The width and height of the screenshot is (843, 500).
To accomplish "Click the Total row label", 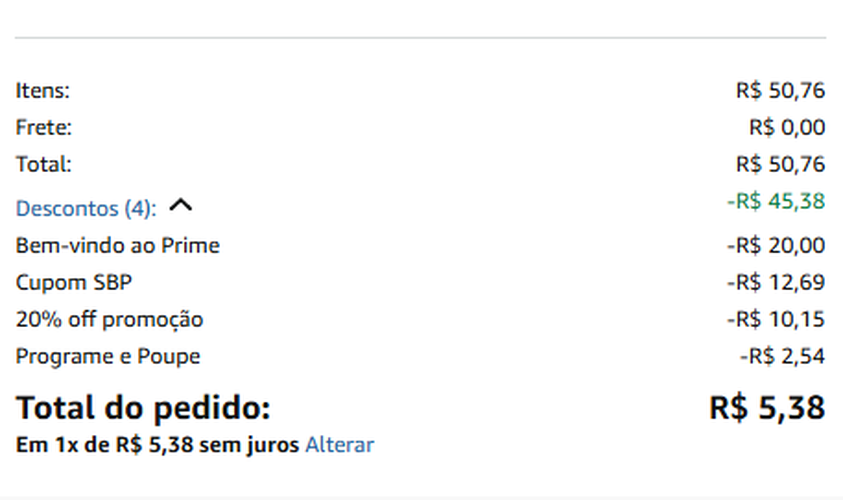I will click(44, 164).
